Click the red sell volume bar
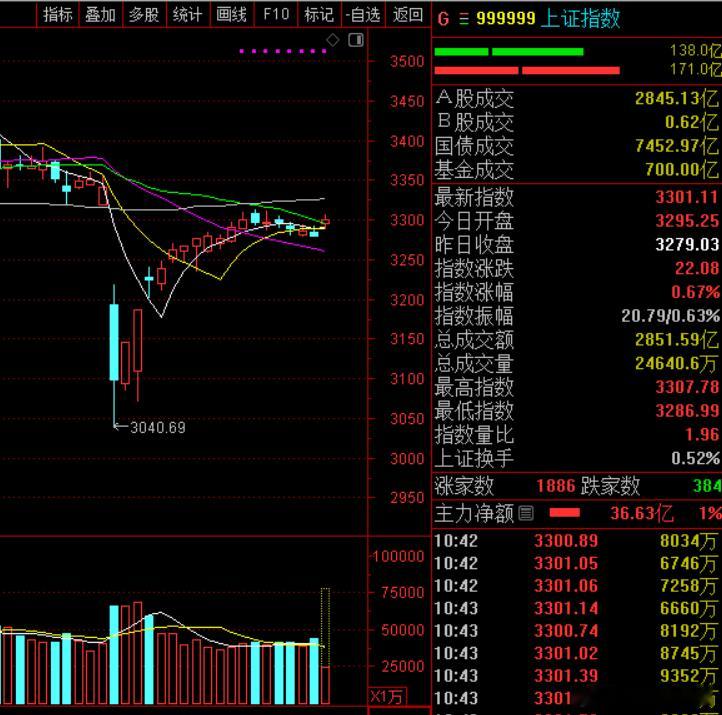 point(527,70)
